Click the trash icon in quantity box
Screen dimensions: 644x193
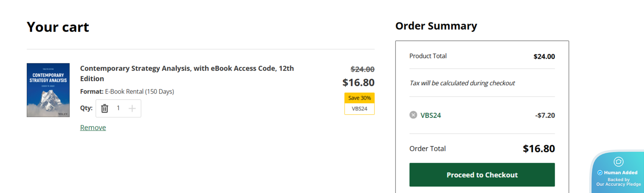(105, 109)
